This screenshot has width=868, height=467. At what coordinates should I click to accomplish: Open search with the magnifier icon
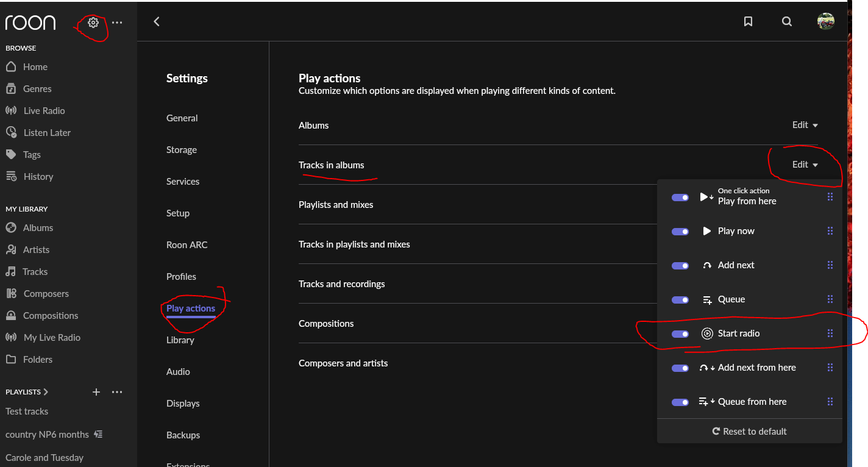787,21
